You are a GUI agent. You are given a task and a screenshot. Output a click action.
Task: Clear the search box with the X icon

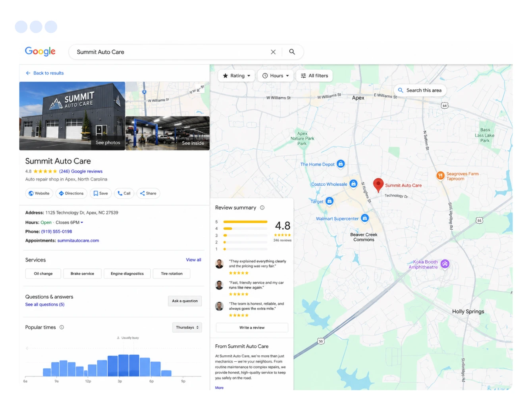[273, 52]
